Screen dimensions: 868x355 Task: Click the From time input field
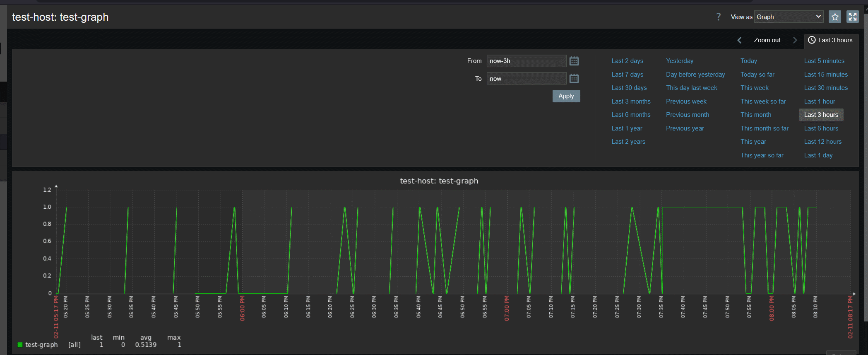click(526, 61)
